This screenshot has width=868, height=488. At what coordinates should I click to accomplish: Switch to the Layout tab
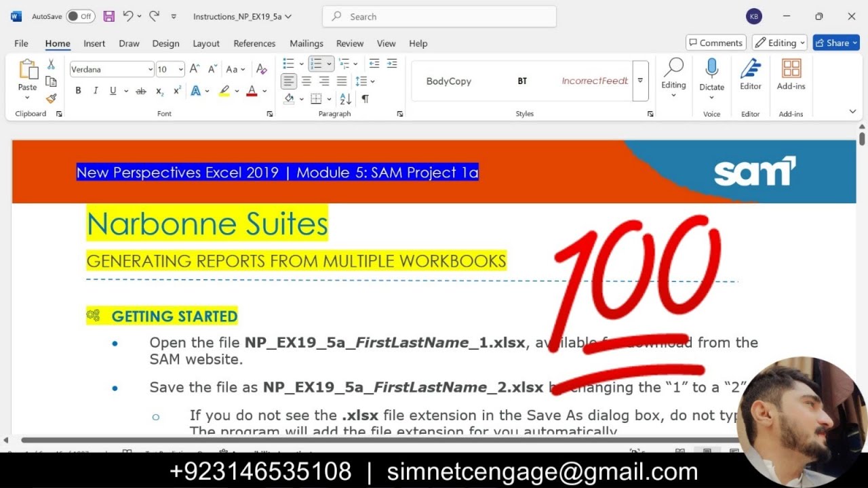[206, 43]
